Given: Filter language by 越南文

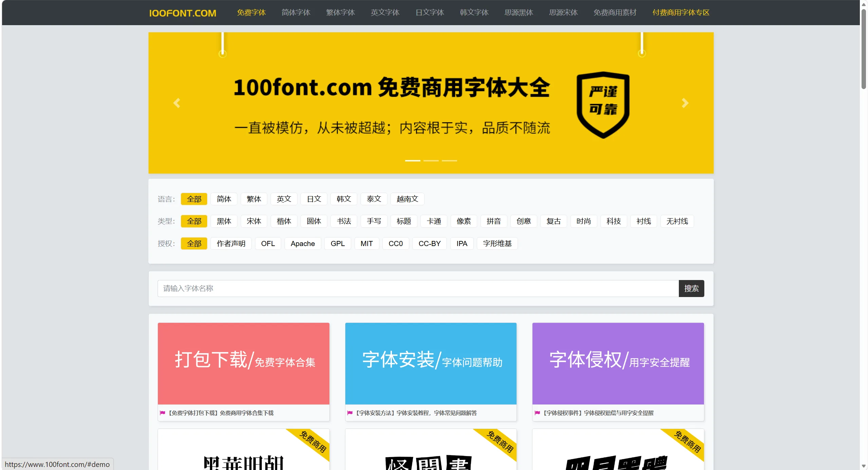Looking at the screenshot, I should coord(407,199).
